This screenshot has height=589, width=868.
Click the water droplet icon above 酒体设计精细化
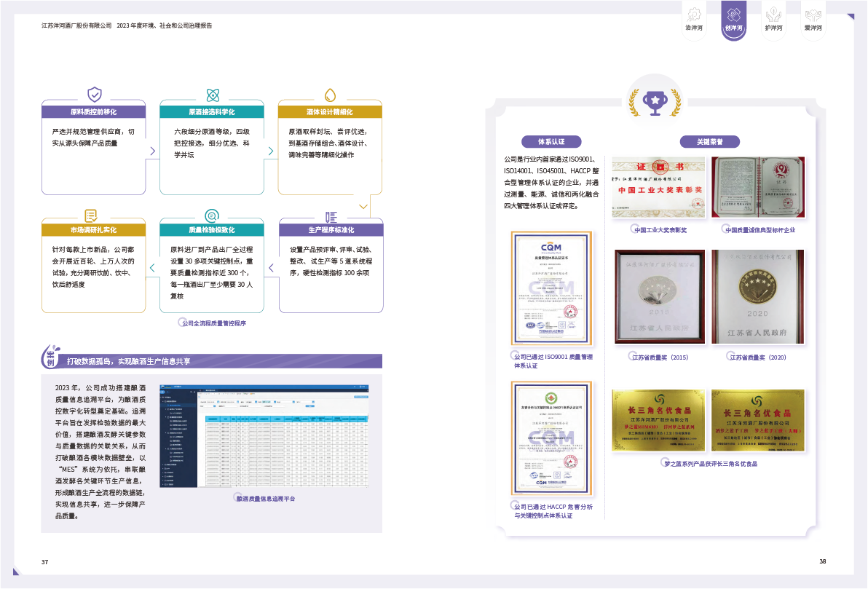tap(330, 95)
